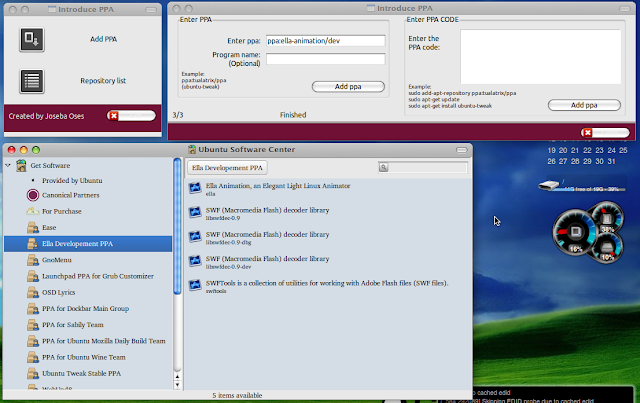Click Ubuntu Tweak Stable PPA icon

pyautogui.click(x=33, y=374)
